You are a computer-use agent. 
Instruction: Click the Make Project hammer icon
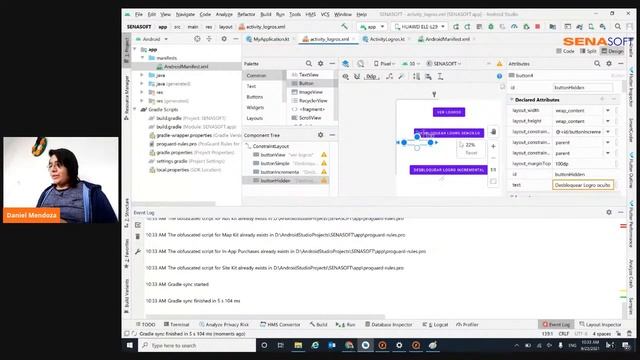pos(344,27)
